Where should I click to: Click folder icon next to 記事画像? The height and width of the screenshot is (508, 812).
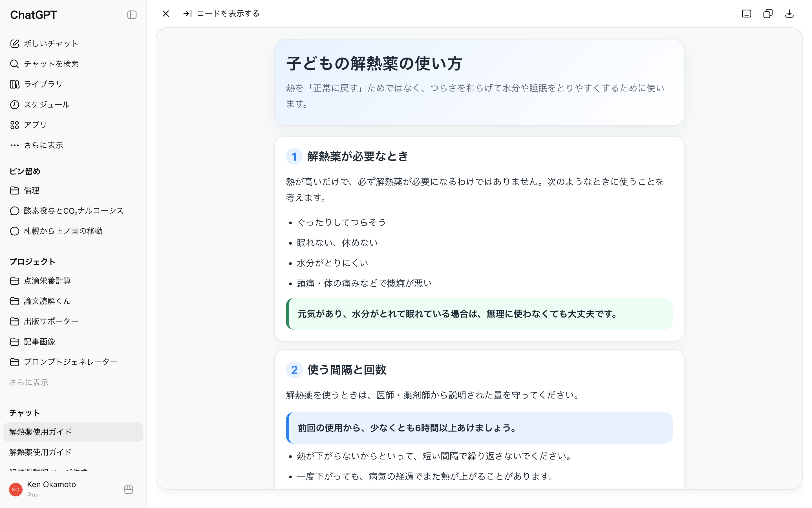14,342
